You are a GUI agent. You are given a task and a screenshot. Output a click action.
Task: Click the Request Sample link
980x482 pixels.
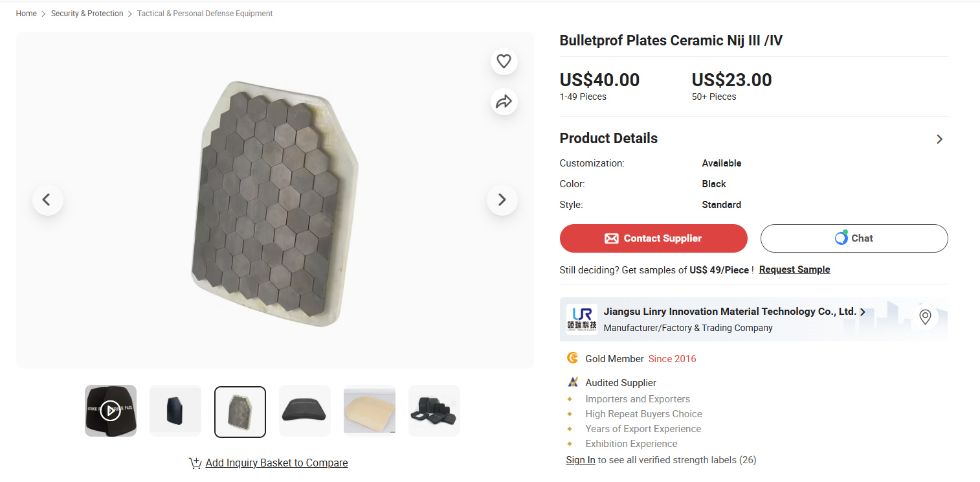794,270
